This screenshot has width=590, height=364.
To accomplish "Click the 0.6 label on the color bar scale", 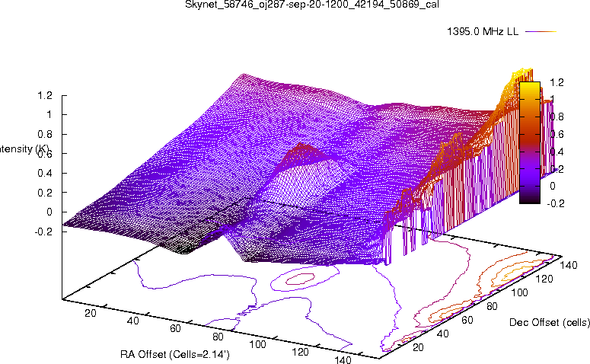I will pos(557,134).
